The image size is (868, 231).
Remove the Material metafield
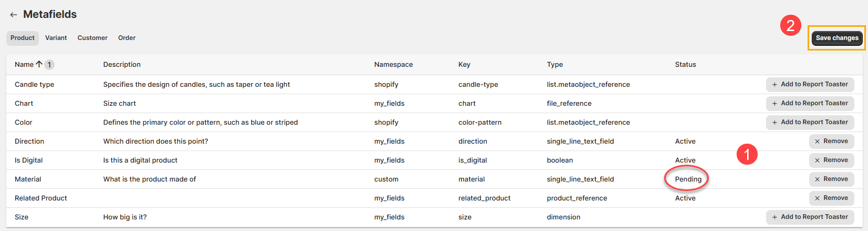(831, 179)
